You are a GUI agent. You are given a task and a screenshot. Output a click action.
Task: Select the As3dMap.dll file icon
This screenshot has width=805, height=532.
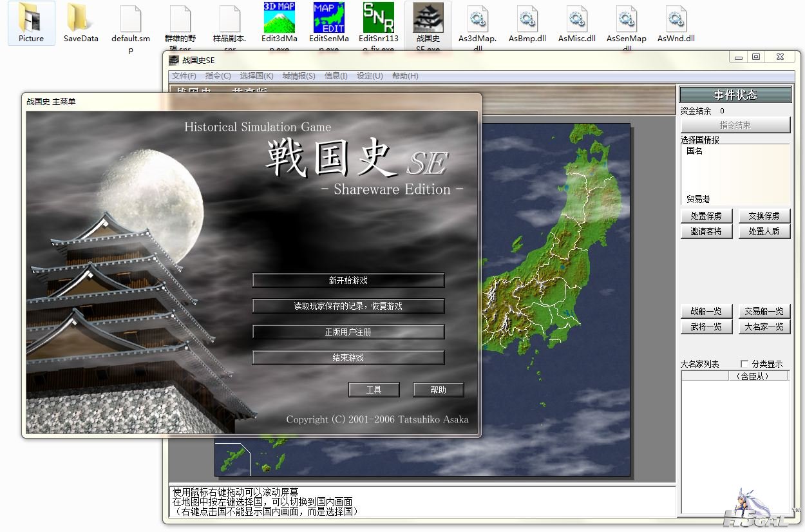click(477, 18)
